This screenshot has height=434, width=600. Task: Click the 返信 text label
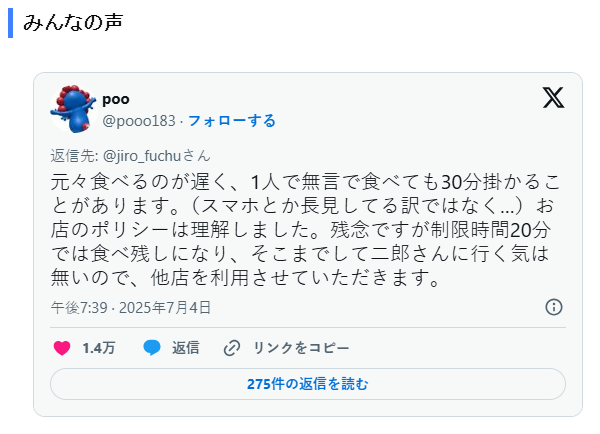coord(185,348)
